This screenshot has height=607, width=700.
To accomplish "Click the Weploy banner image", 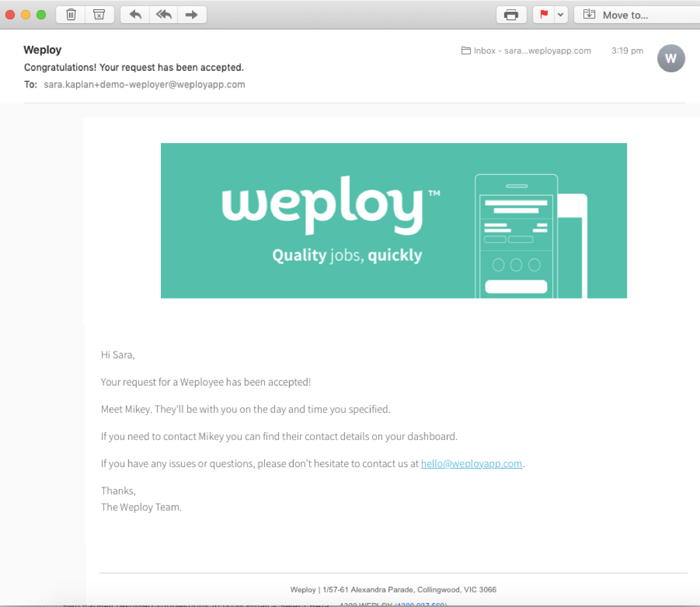I will tap(394, 221).
